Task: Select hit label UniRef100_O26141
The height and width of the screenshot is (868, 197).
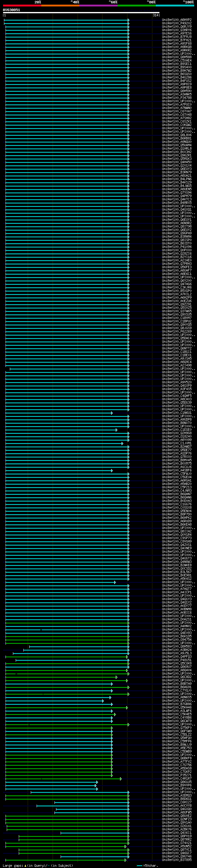Action: tap(177, 826)
